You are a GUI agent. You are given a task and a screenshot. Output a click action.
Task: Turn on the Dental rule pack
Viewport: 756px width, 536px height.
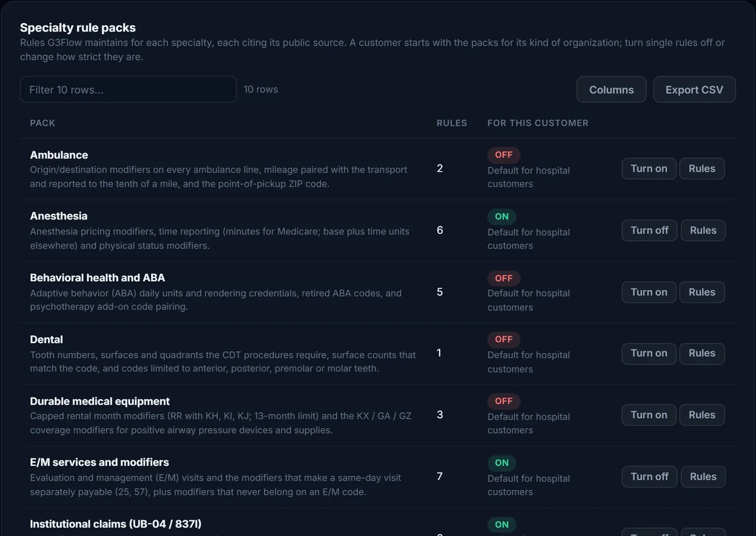649,353
